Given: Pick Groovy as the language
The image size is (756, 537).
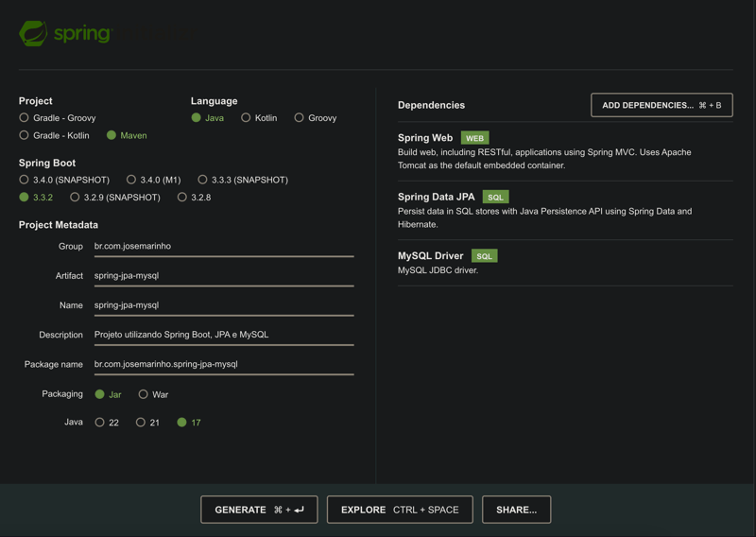Looking at the screenshot, I should [316, 118].
